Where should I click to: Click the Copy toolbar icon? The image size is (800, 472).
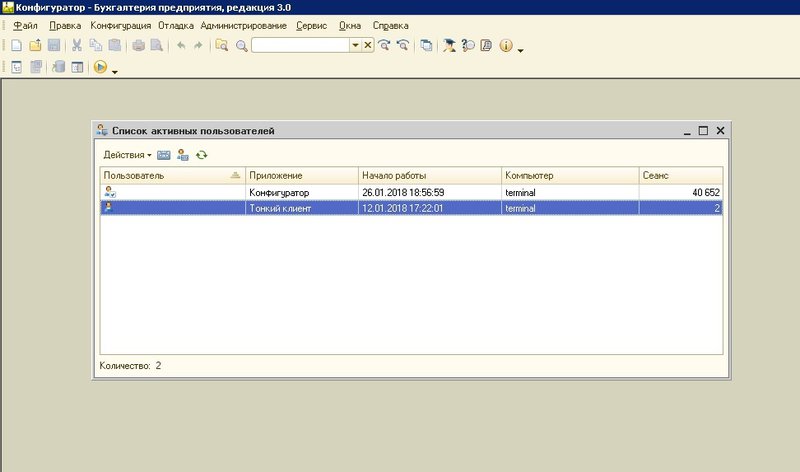pos(96,45)
